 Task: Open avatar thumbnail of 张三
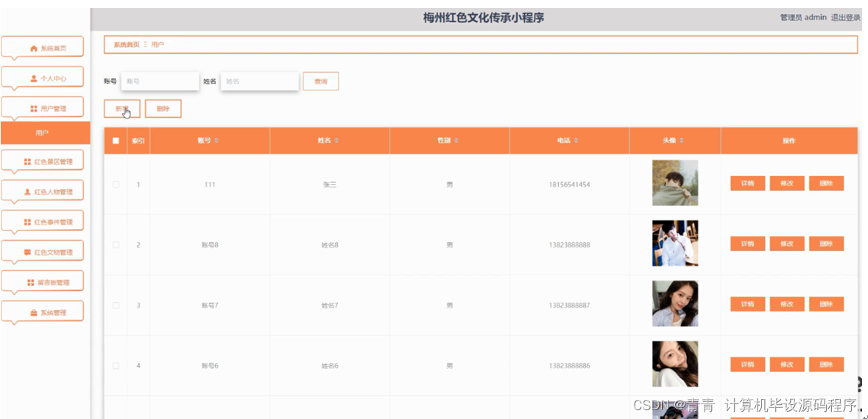[675, 183]
